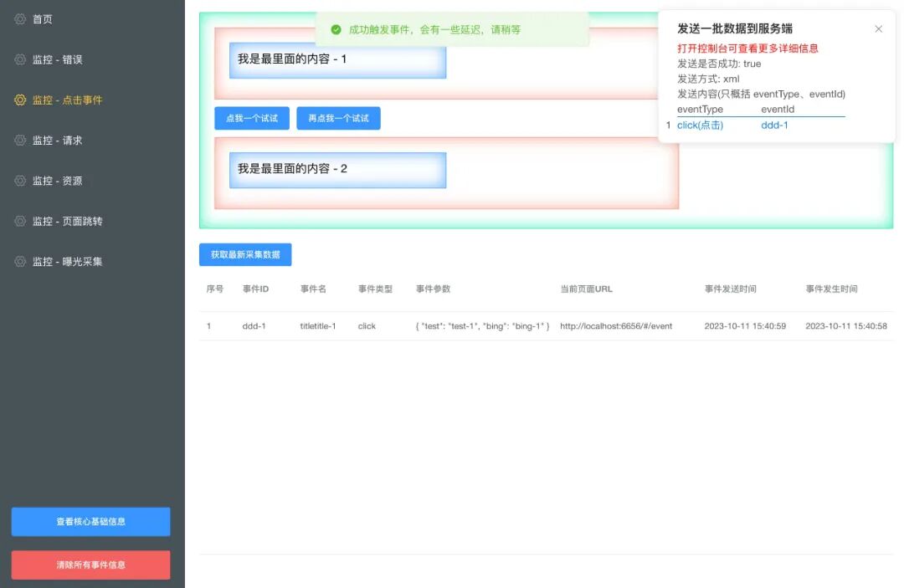
Task: Click the gear icon for 监控 - 请求
Action: [20, 140]
